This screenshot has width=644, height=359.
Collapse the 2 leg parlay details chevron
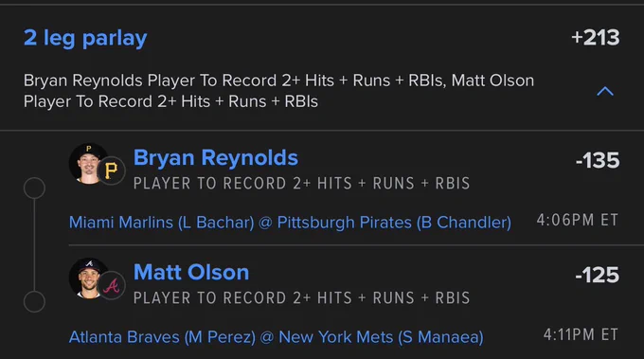pos(604,91)
